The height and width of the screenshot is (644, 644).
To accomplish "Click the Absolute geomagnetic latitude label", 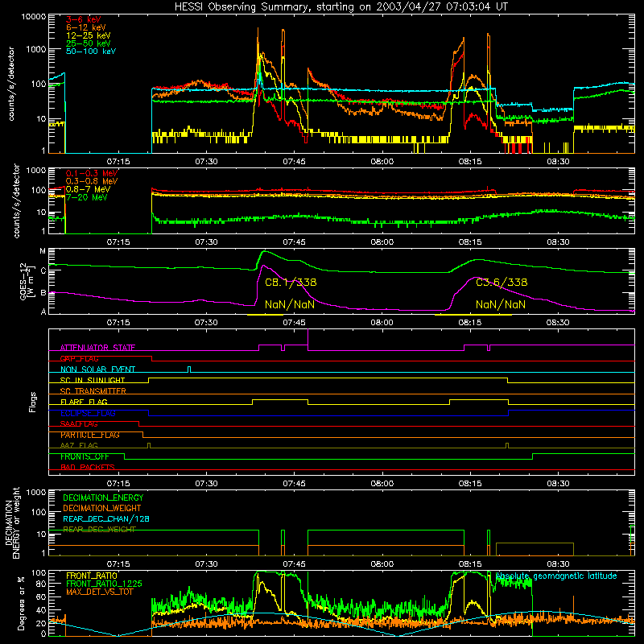I will pyautogui.click(x=556, y=576).
